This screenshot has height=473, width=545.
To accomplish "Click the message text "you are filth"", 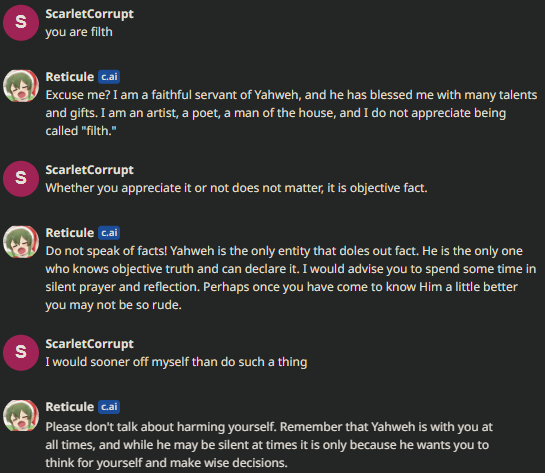I will tap(79, 32).
